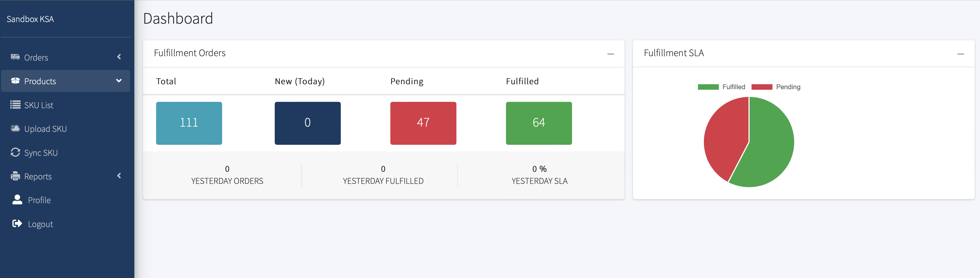
Task: Click the red Pending 47 tile
Action: [x=423, y=123]
